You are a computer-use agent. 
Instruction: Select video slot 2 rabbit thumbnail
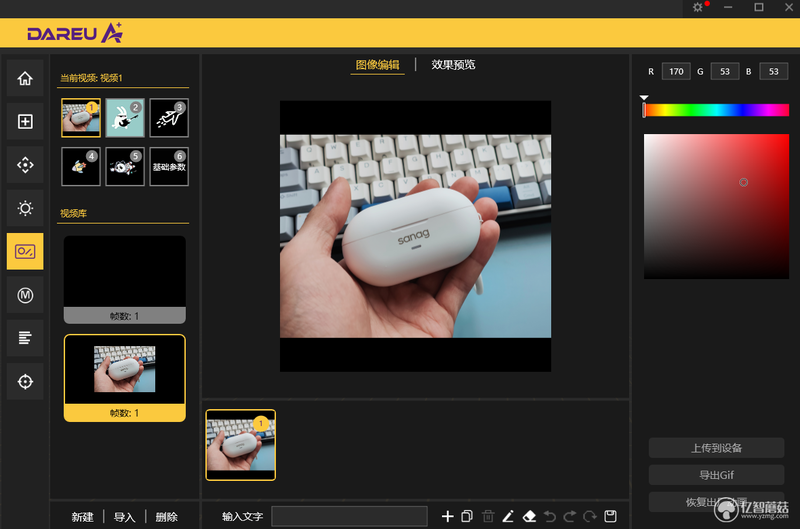click(125, 118)
